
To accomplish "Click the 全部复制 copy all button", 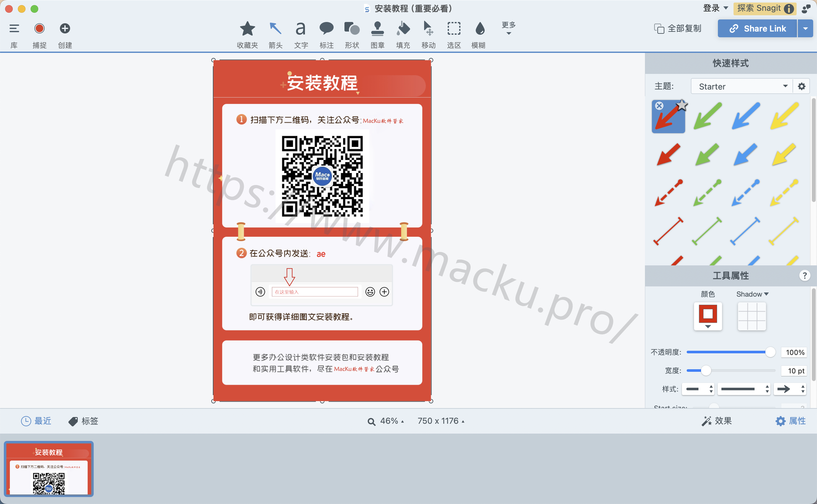I will [677, 29].
